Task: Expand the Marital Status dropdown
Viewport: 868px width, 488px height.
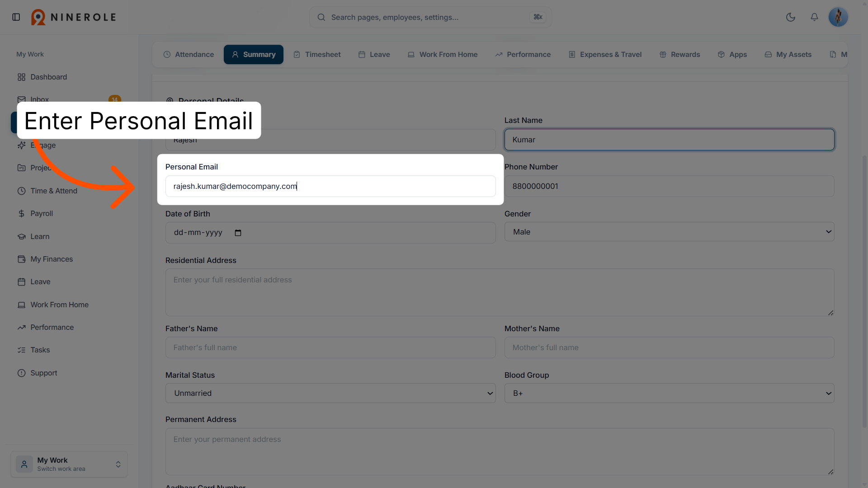Action: [330, 393]
